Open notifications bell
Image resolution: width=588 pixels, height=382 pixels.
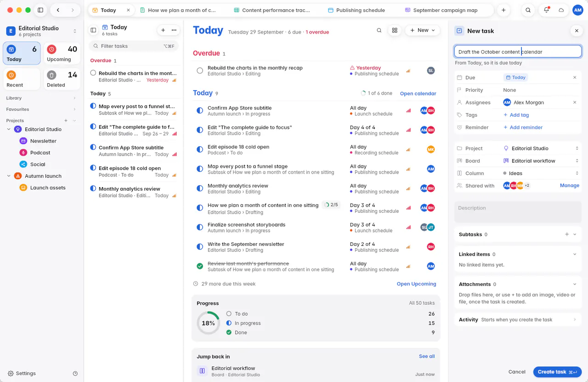point(546,10)
